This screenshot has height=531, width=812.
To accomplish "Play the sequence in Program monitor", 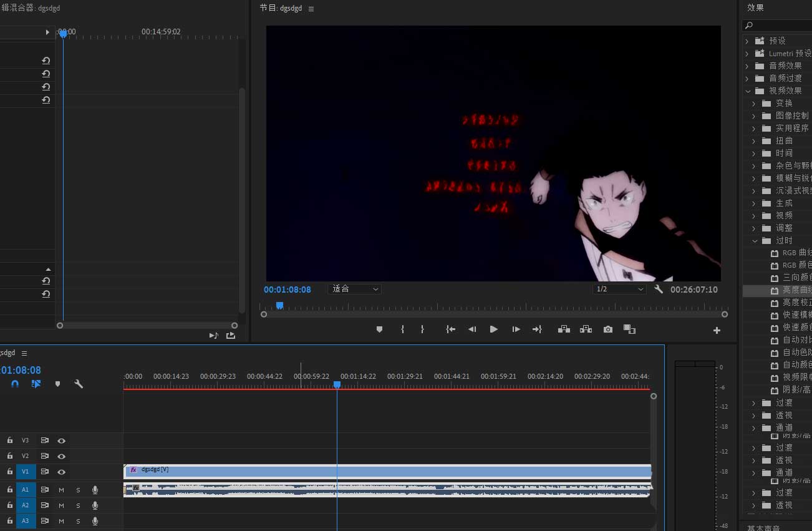I will pyautogui.click(x=494, y=329).
